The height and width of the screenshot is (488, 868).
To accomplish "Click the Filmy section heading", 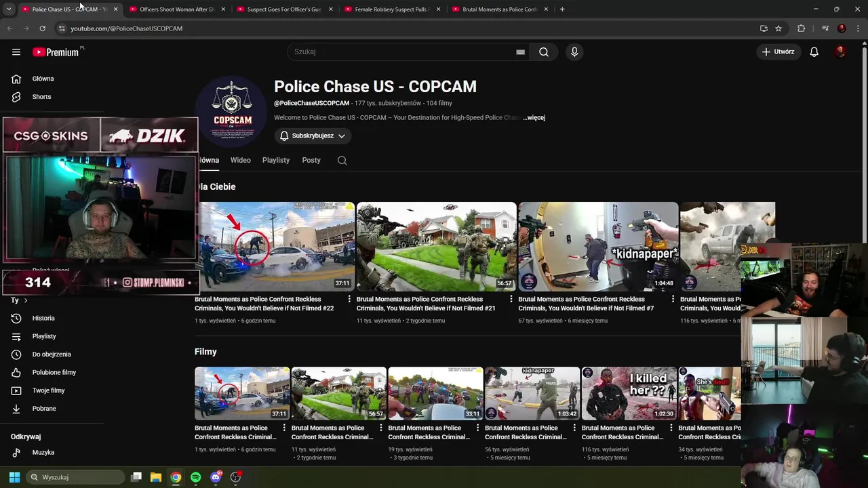I will 205,352.
